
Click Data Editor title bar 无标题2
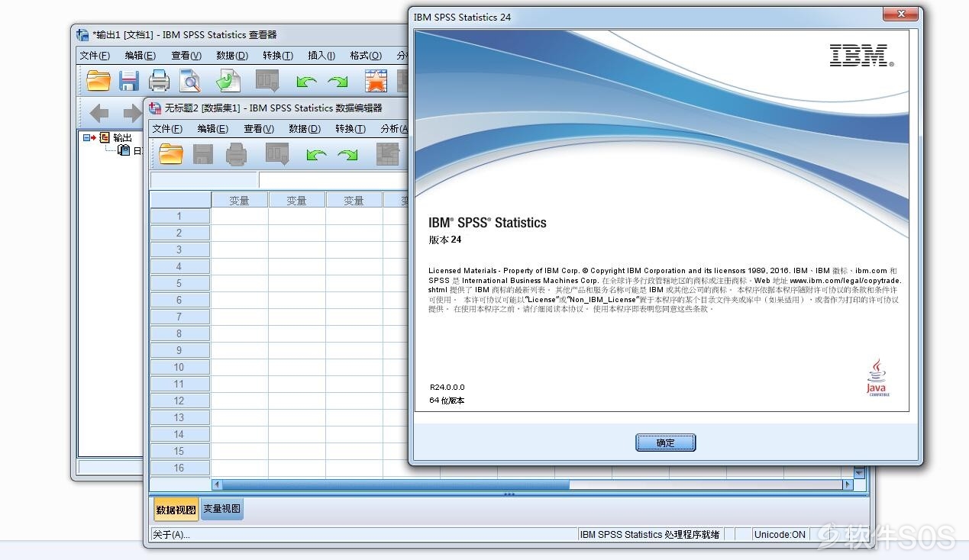point(273,108)
